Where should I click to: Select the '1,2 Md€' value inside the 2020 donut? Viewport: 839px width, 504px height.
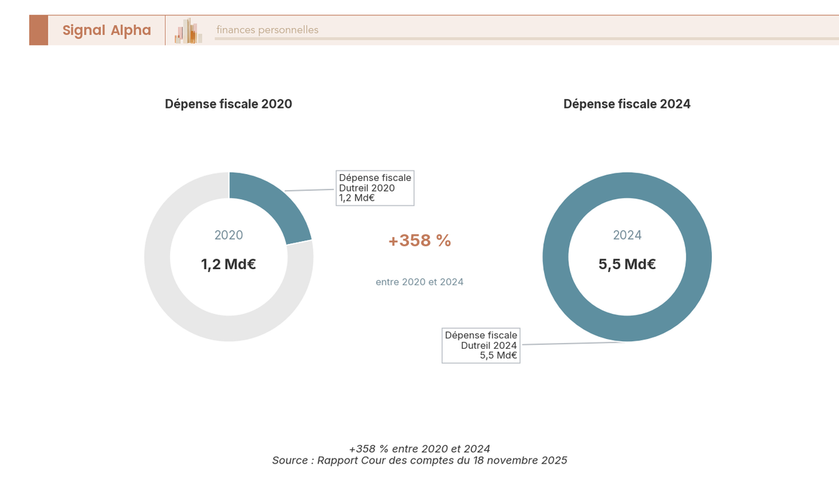(229, 265)
